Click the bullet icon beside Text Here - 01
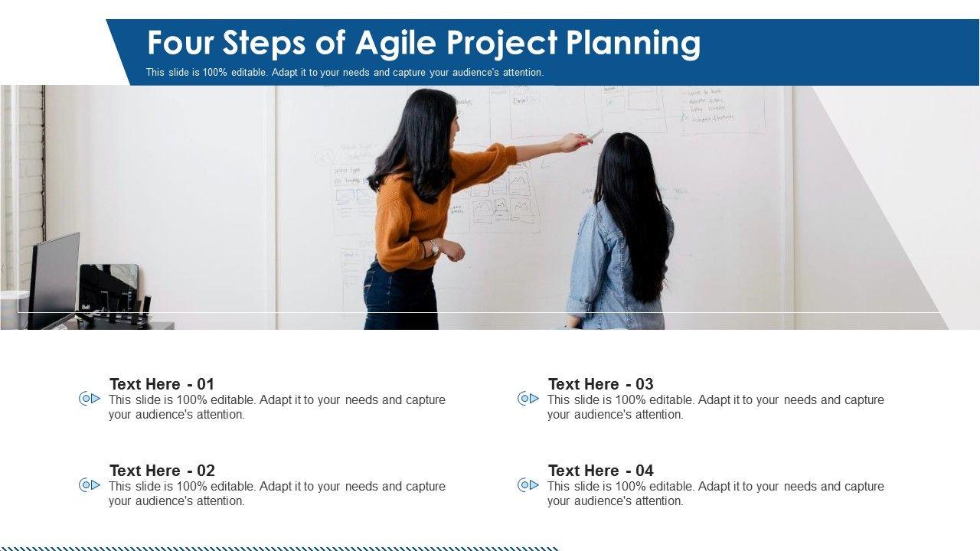980x551 pixels. coord(90,399)
